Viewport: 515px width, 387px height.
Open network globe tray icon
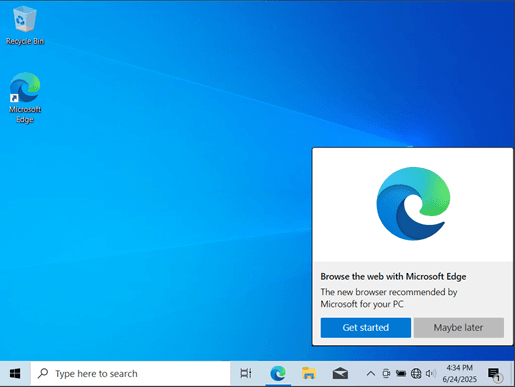click(416, 374)
